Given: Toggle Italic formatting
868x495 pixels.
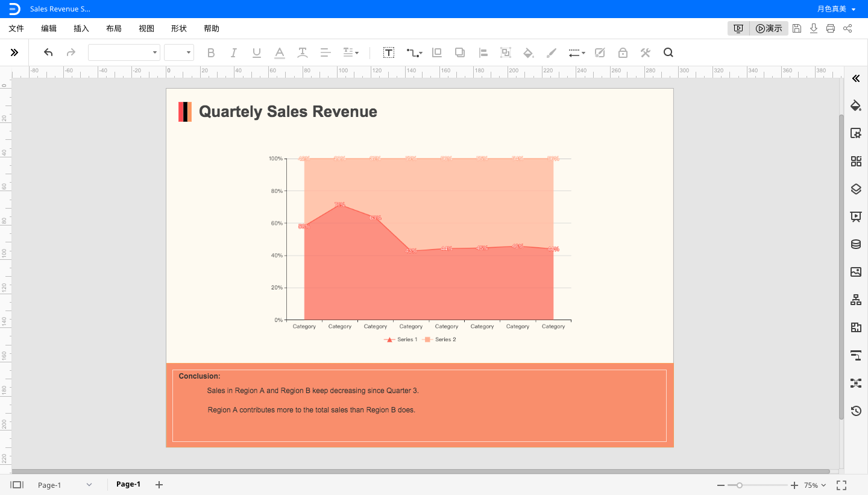Looking at the screenshot, I should tap(234, 53).
